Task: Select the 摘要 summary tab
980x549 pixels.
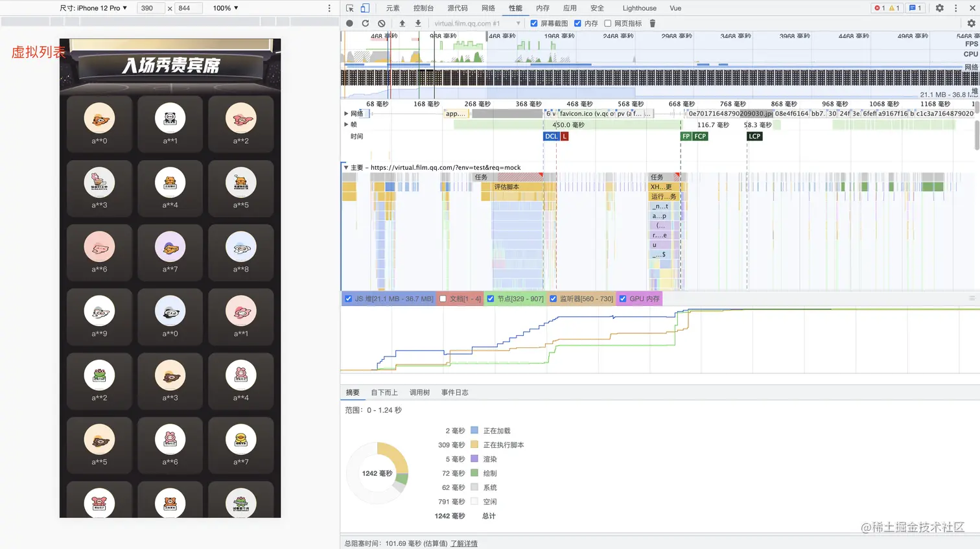Action: pos(353,393)
